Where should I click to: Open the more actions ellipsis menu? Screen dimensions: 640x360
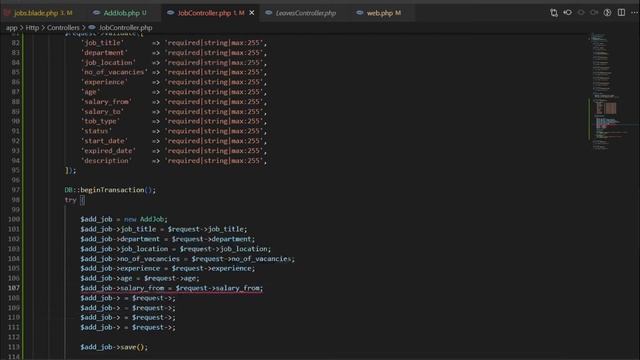634,13
